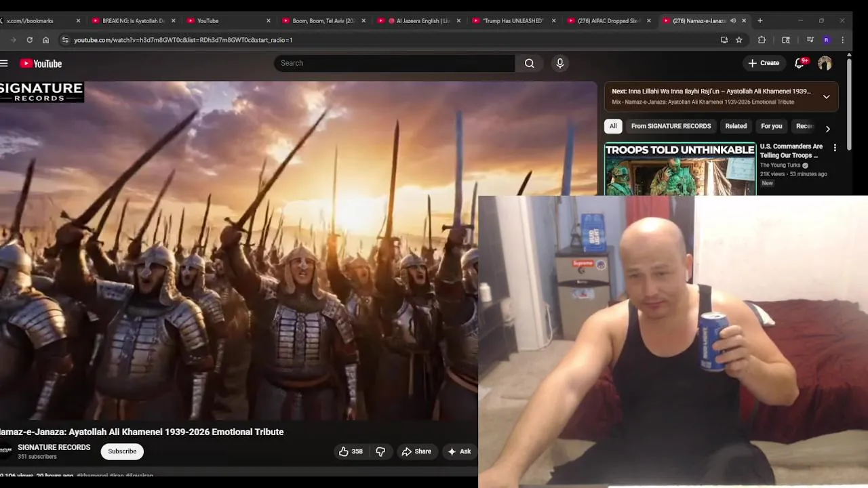The image size is (868, 488).
Task: Bookmark this page with the star
Action: (739, 40)
